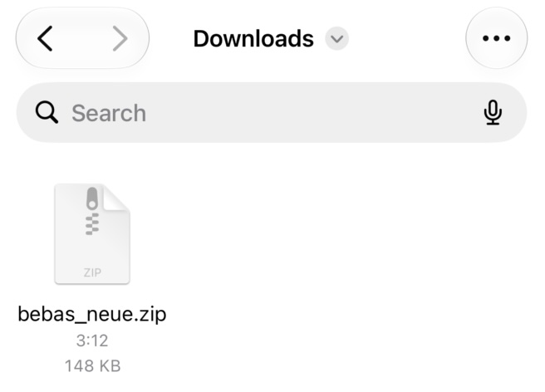Click the ZIP text on the file icon

click(x=92, y=272)
